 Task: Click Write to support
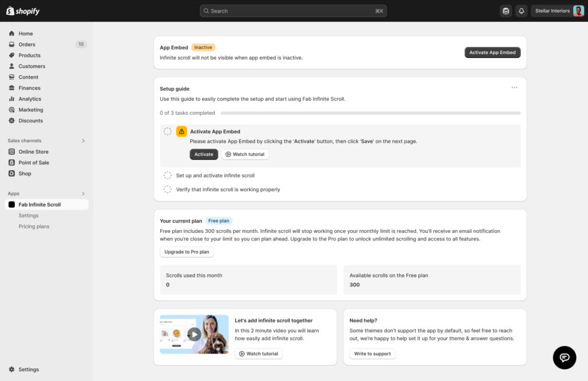[372, 353]
